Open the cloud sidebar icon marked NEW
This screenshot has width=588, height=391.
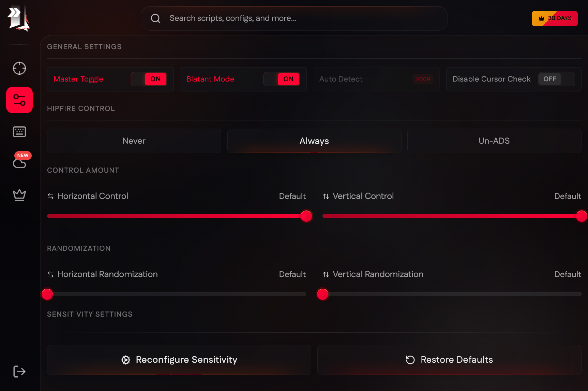(19, 163)
